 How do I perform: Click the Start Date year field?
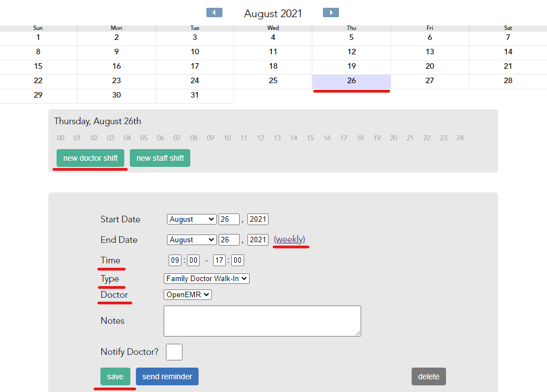click(x=257, y=220)
